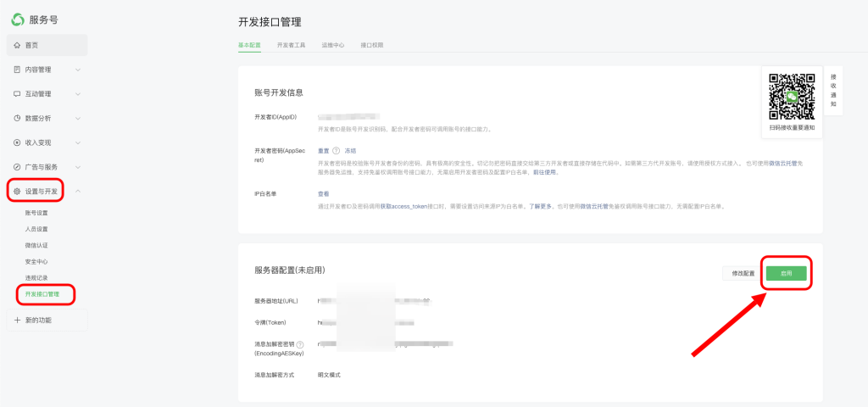This screenshot has width=868, height=407.
Task: Open 安全中心 in the sidebar submenu
Action: 36,261
